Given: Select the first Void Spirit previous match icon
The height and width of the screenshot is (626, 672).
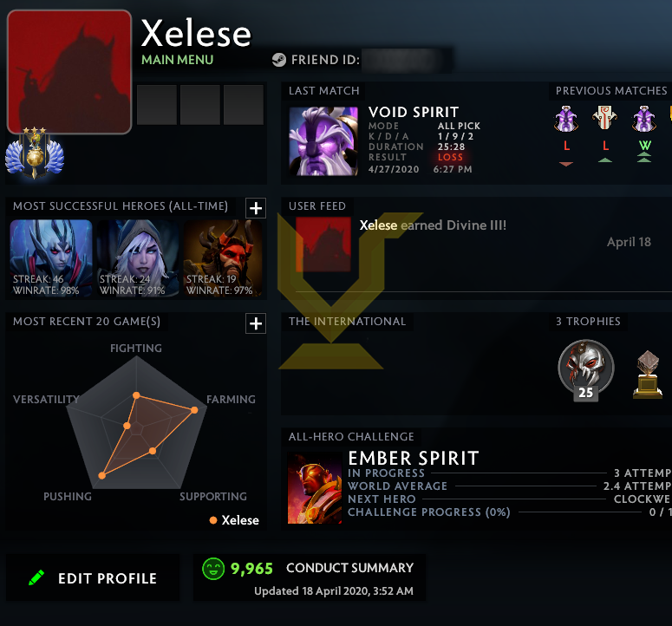Looking at the screenshot, I should click(566, 119).
